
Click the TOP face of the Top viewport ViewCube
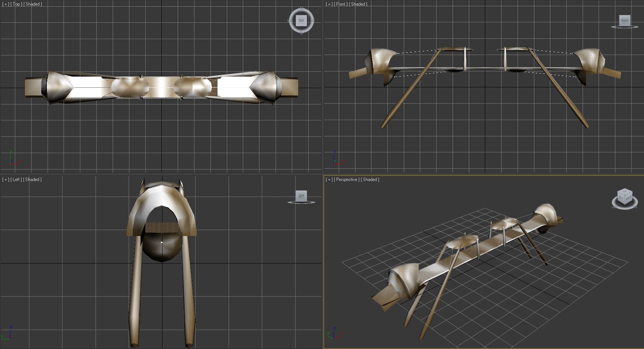[301, 20]
